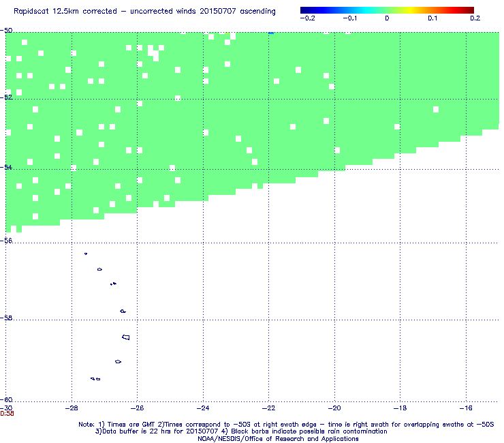
Task: Click the 'Data buffer is 22 hrs' note line
Action: coord(241,431)
